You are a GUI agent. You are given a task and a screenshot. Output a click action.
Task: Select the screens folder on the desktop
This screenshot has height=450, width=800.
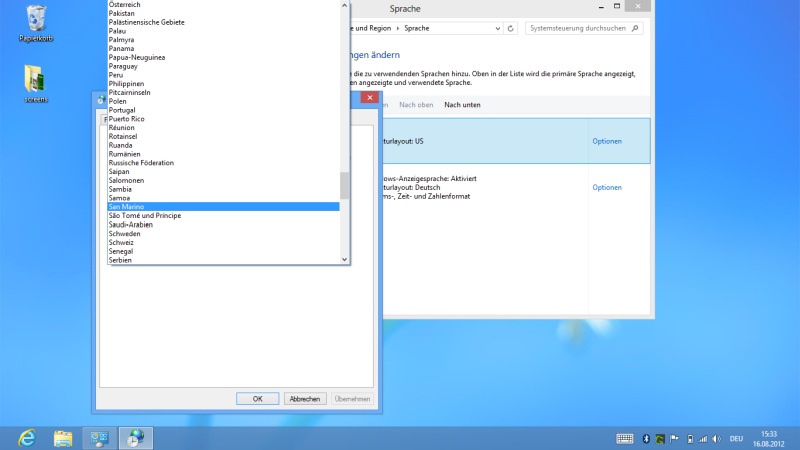pos(36,84)
